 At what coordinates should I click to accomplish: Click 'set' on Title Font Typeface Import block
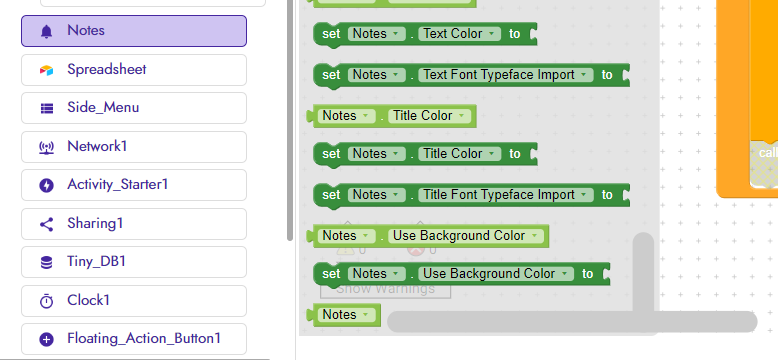click(x=331, y=195)
